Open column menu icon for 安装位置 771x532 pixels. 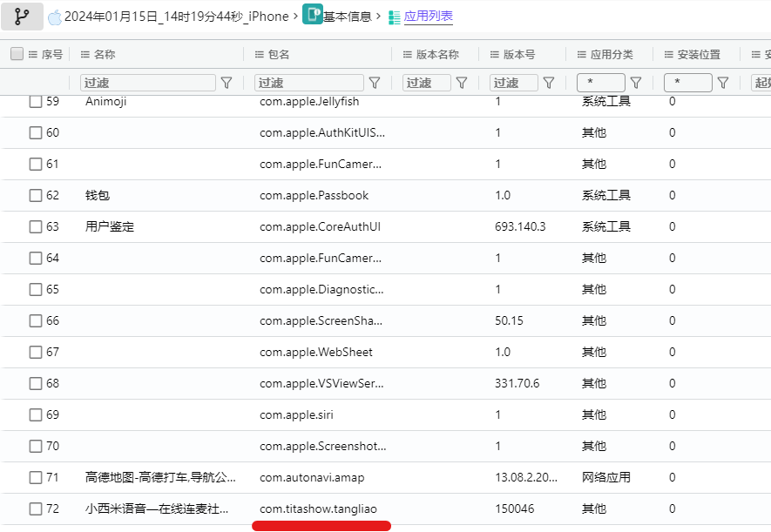tap(669, 55)
